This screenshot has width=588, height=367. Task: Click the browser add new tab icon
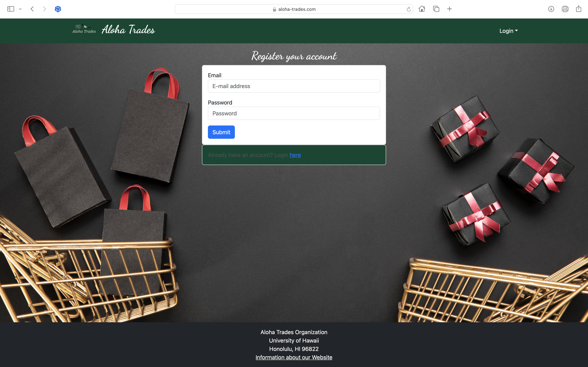(x=450, y=9)
